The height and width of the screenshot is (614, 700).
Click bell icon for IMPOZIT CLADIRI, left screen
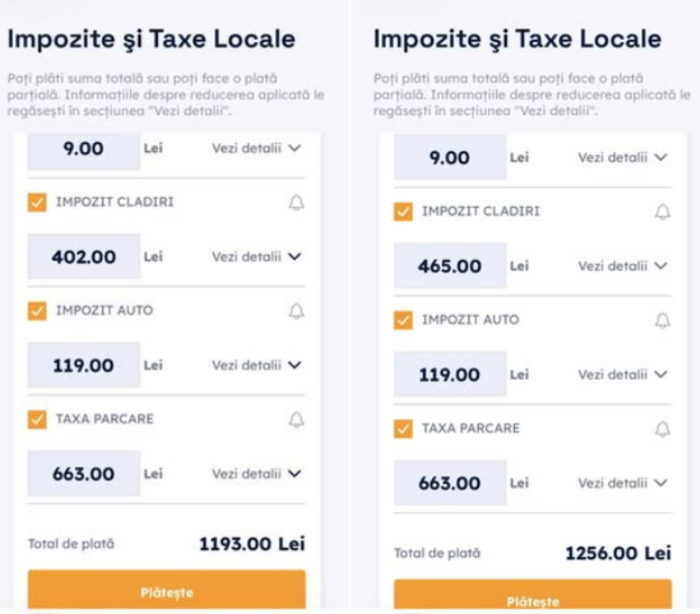pyautogui.click(x=297, y=202)
